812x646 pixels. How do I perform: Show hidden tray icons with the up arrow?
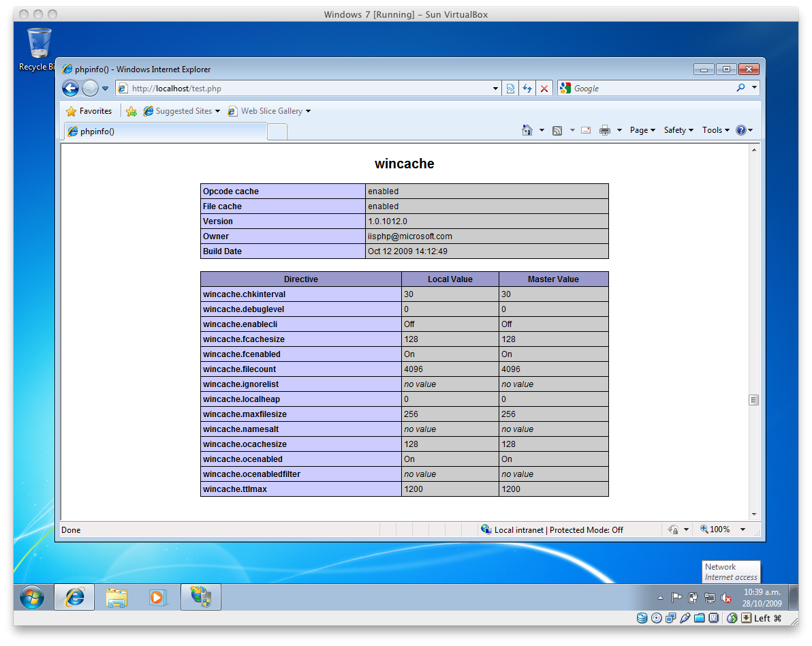(x=659, y=597)
